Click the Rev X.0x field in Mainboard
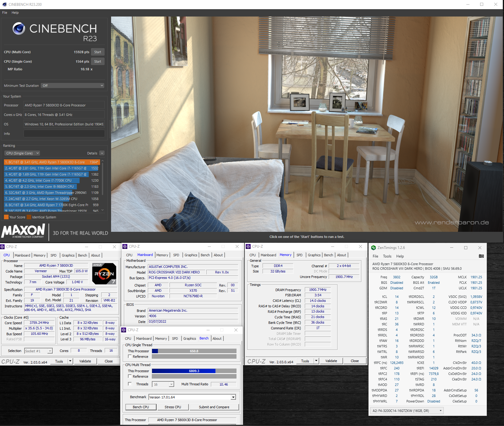Viewport: 504px width, 426px height. (222, 272)
